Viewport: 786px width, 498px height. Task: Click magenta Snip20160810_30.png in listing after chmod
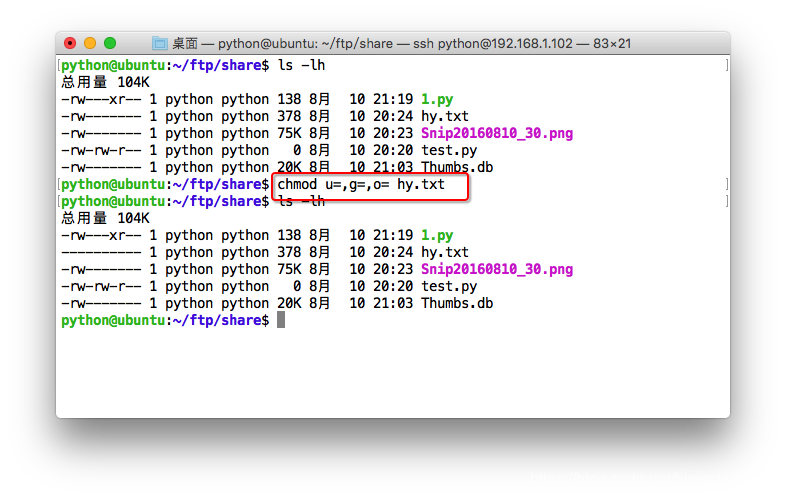(497, 269)
